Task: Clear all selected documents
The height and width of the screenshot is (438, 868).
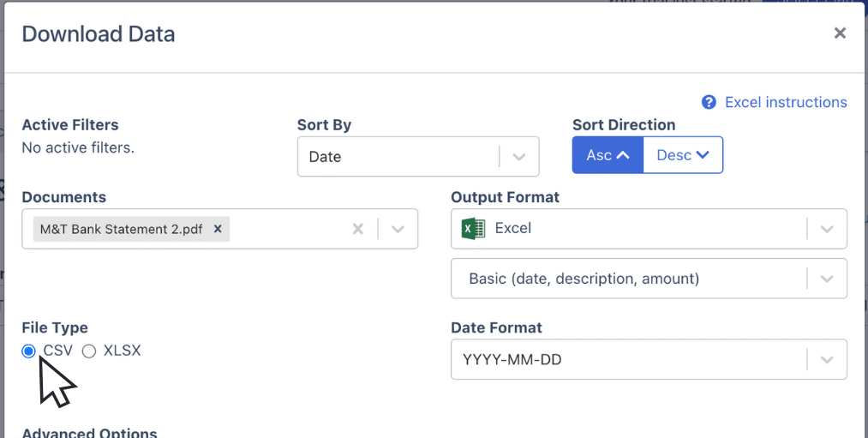Action: 358,229
